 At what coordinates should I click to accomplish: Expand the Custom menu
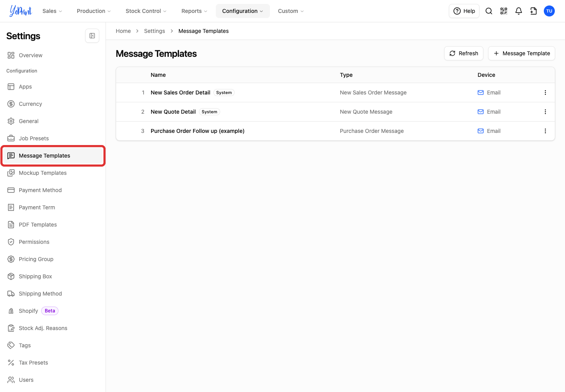pos(291,11)
